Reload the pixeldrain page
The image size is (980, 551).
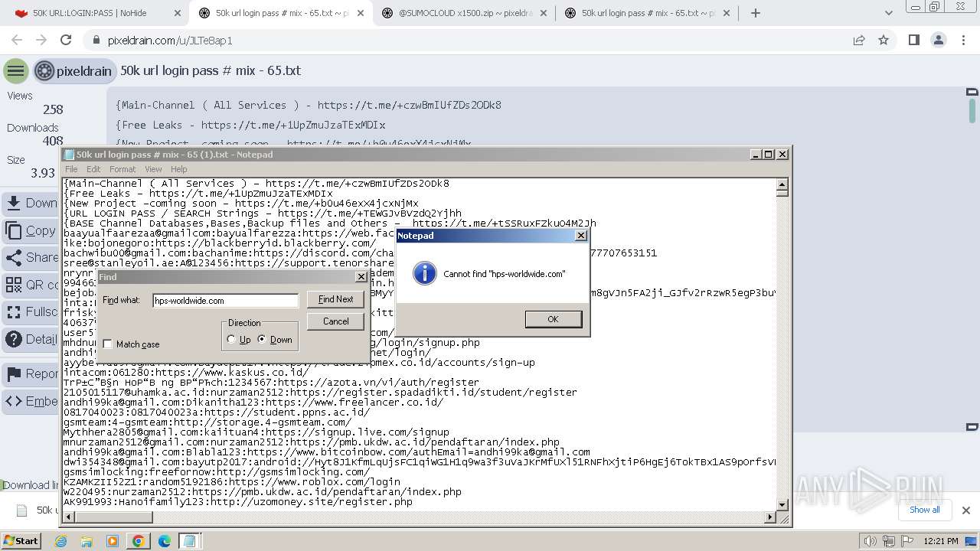pos(66,40)
